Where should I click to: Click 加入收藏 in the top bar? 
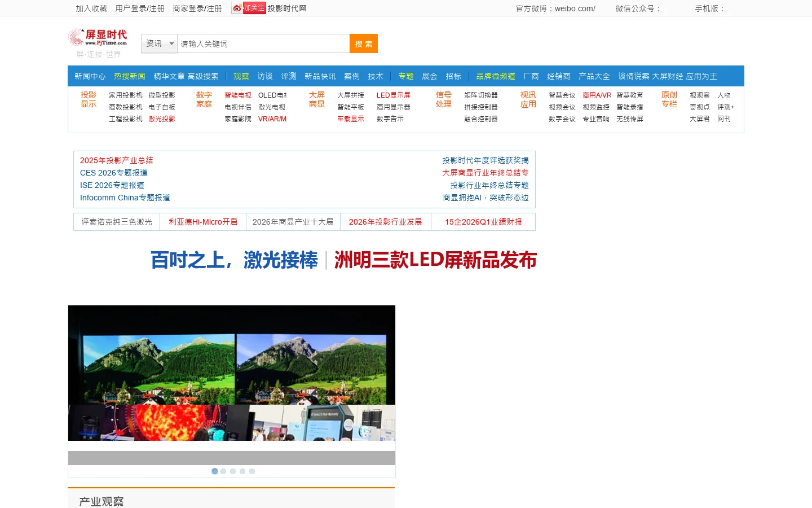click(x=91, y=8)
